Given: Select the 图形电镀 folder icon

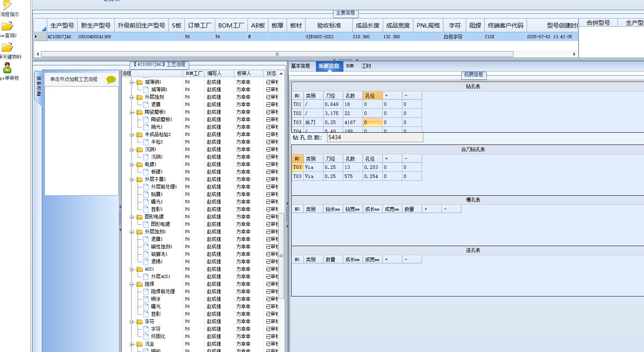Looking at the screenshot, I should (140, 217).
